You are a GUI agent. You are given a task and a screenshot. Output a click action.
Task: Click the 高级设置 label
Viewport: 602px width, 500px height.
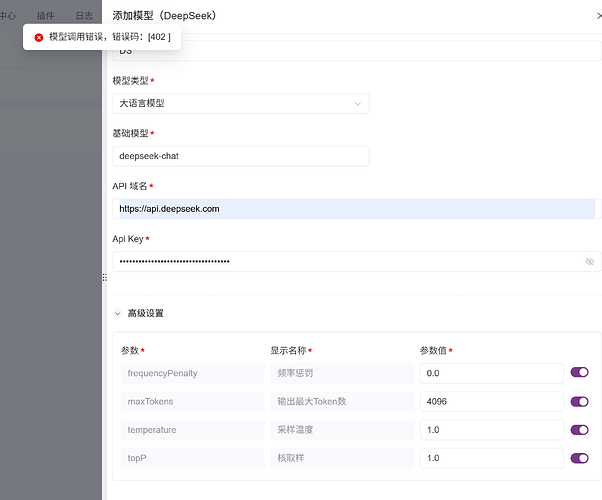pos(146,313)
